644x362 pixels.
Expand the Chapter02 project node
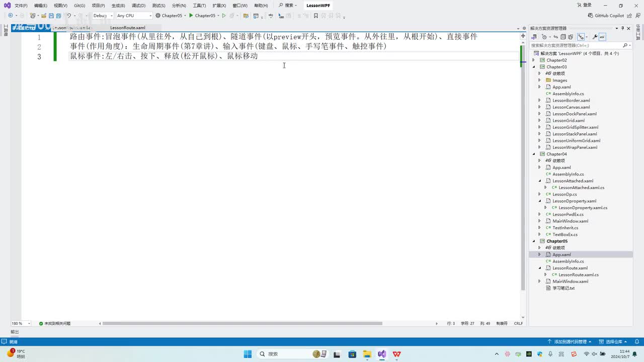click(x=533, y=60)
